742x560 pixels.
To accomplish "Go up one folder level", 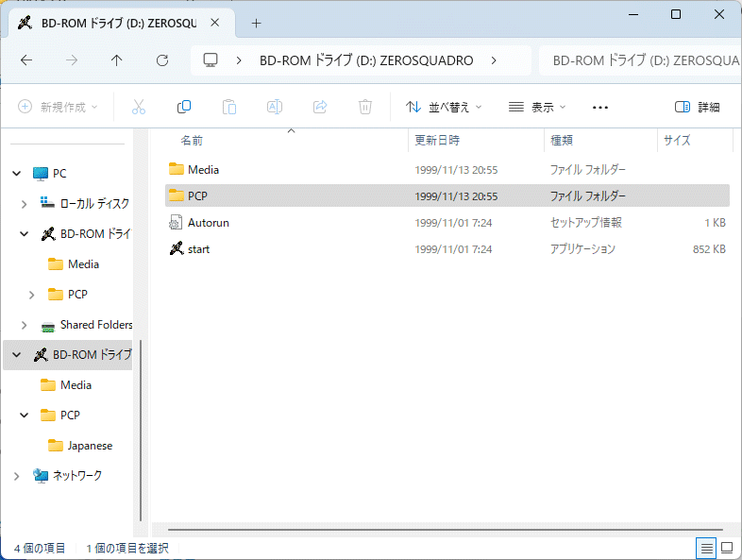I will (x=116, y=60).
